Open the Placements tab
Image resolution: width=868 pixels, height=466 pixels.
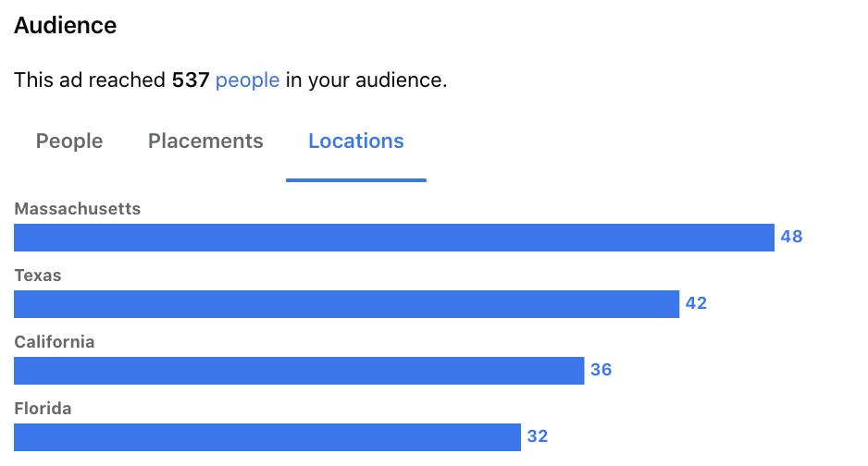205,141
